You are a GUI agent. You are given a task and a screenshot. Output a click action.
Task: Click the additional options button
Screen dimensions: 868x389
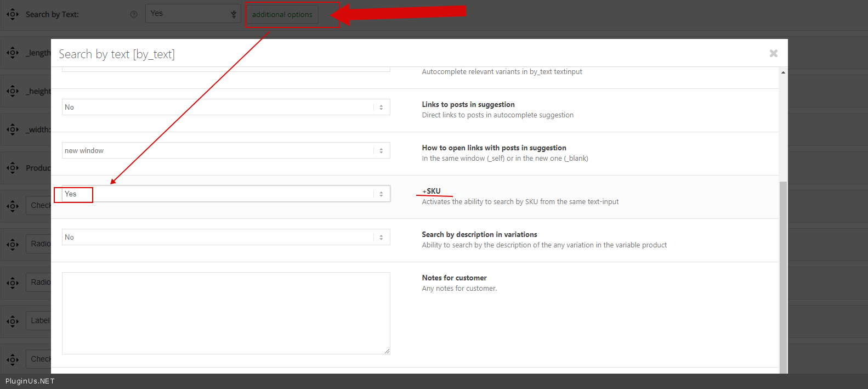tap(282, 14)
